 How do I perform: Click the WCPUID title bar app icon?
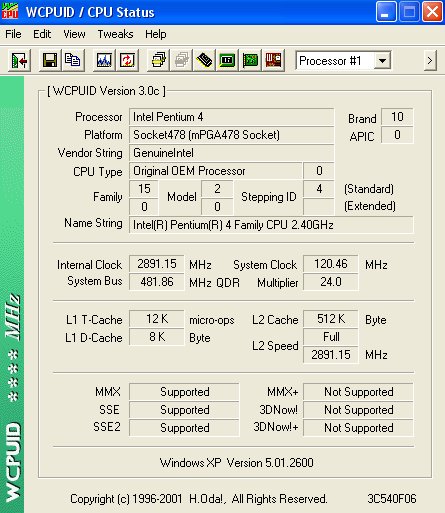10,11
